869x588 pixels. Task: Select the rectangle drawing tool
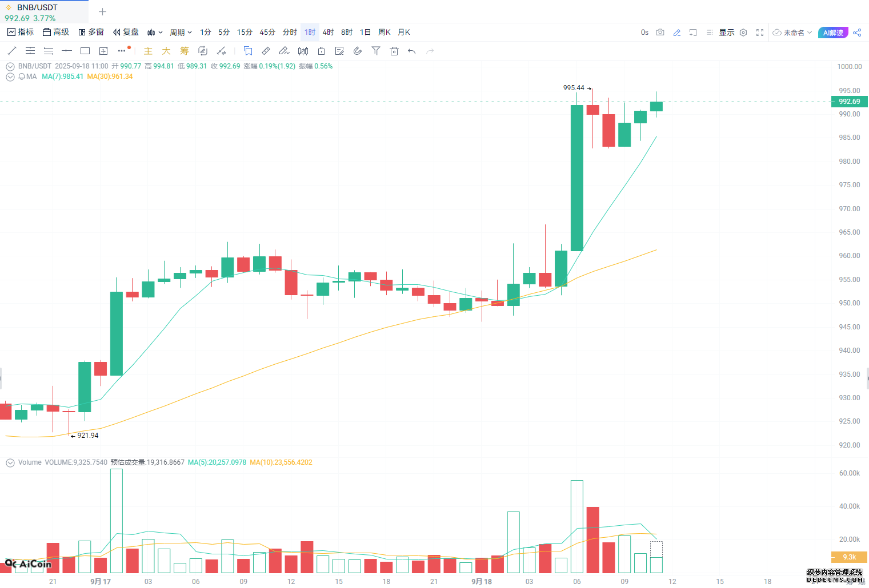[x=85, y=51]
